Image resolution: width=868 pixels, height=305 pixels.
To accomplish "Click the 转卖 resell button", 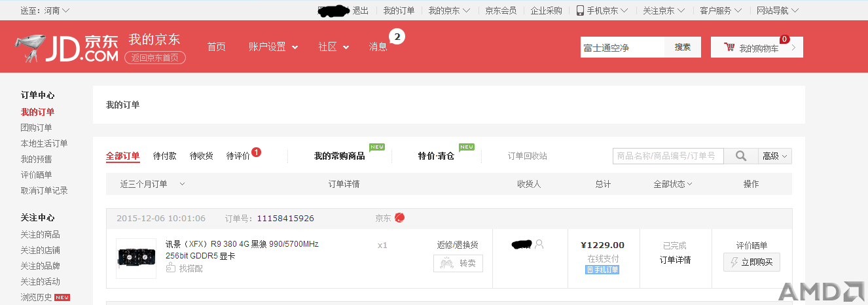I will 458,263.
